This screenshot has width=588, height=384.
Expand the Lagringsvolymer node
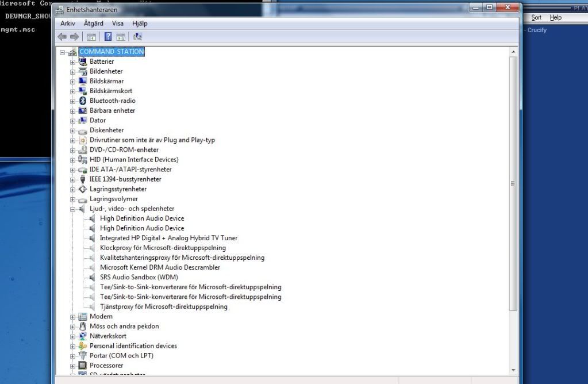pos(73,199)
